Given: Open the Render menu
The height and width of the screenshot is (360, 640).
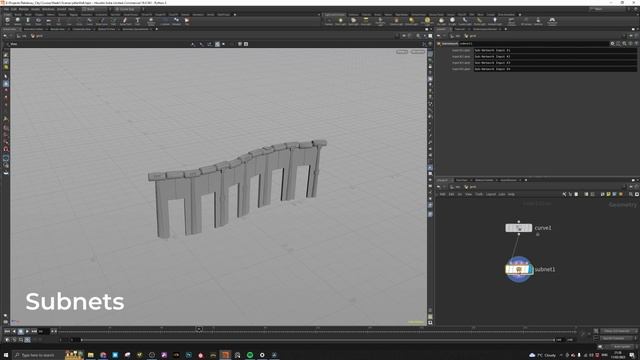Looking at the screenshot, I should [x=24, y=9].
